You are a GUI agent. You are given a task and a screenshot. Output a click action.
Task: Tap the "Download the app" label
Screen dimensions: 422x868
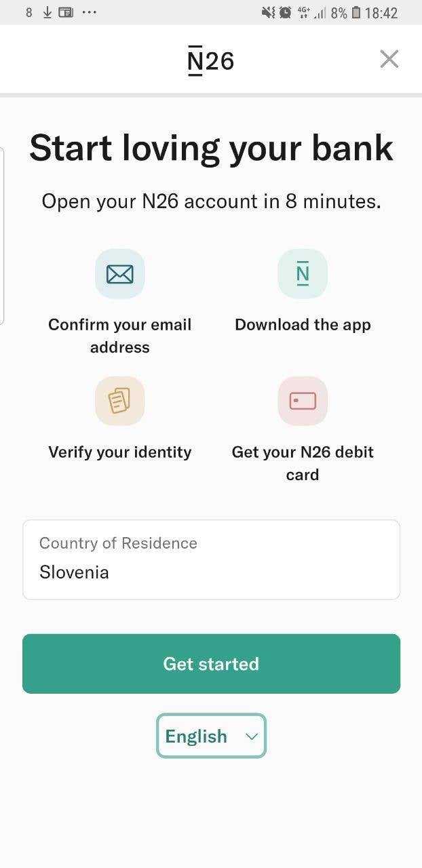(303, 325)
